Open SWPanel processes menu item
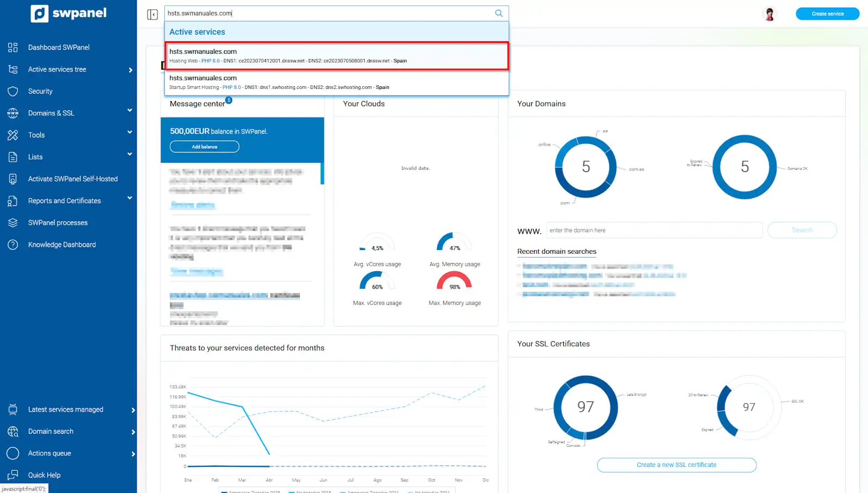Viewport: 868px width, 493px height. pos(58,223)
